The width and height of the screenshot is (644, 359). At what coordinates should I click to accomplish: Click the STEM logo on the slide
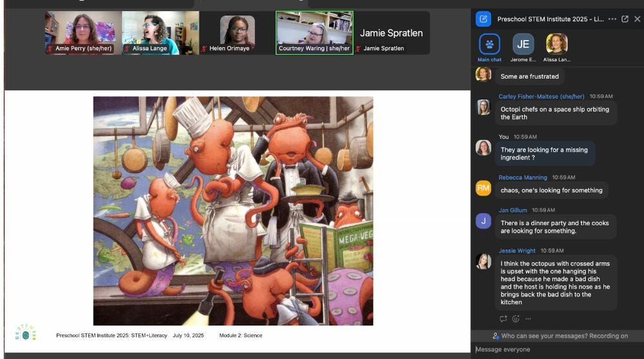click(x=25, y=333)
